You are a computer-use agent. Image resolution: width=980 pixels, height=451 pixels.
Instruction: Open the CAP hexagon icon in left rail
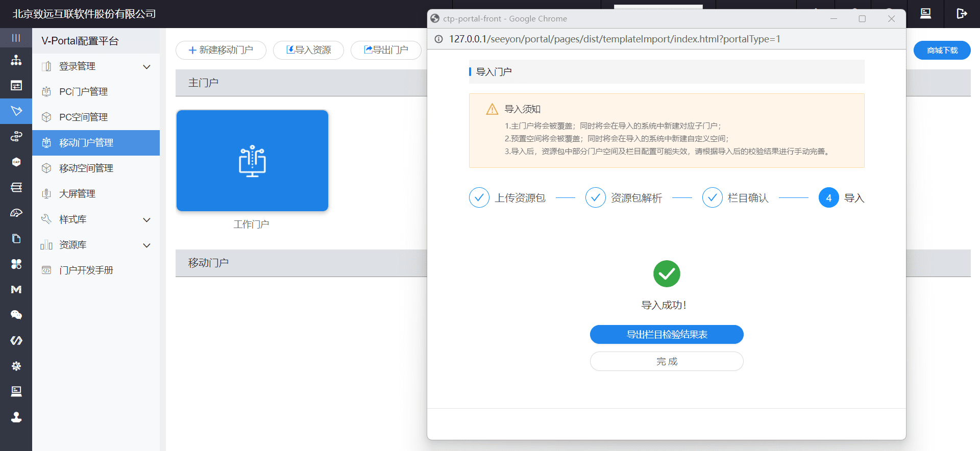click(x=16, y=162)
